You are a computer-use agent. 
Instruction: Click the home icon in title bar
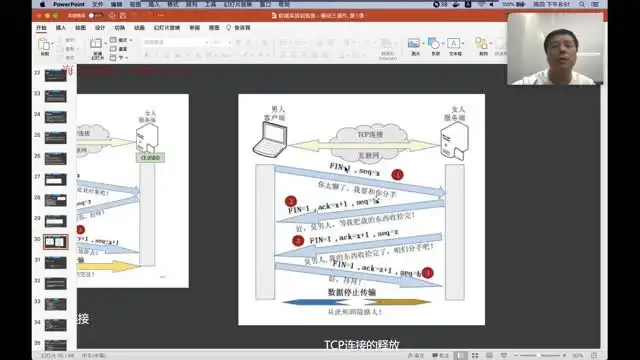[112, 16]
